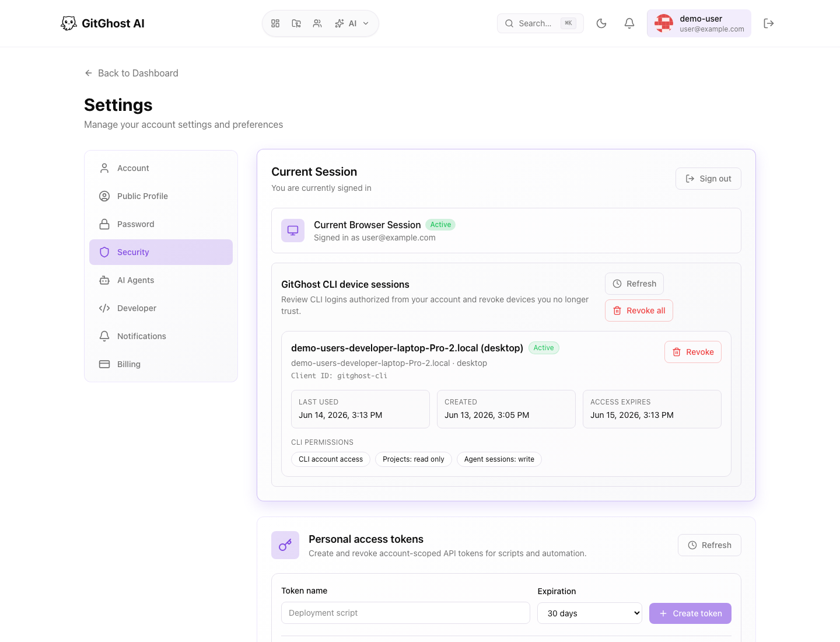Click the 'GitGhost CLI device sessions' heading
840x642 pixels.
coord(345,284)
